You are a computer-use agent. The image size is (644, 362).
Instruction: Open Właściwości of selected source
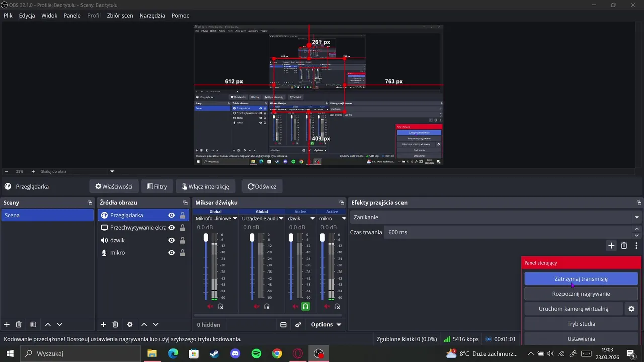pos(114,186)
